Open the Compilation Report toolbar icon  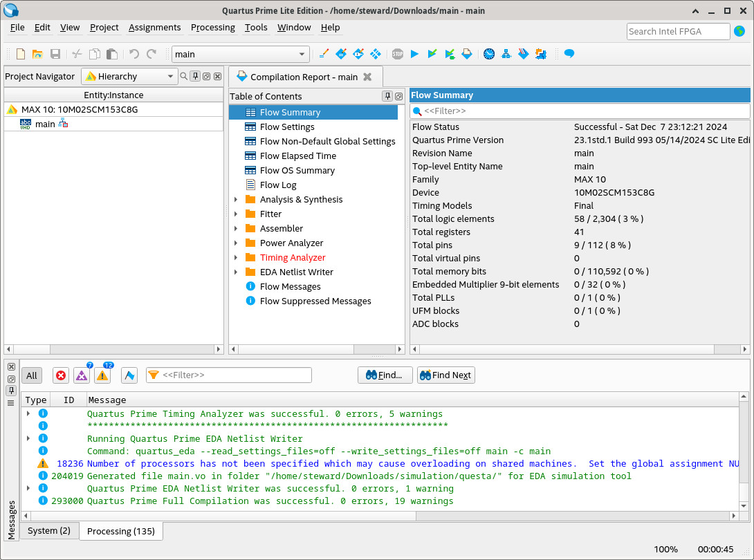tap(467, 54)
